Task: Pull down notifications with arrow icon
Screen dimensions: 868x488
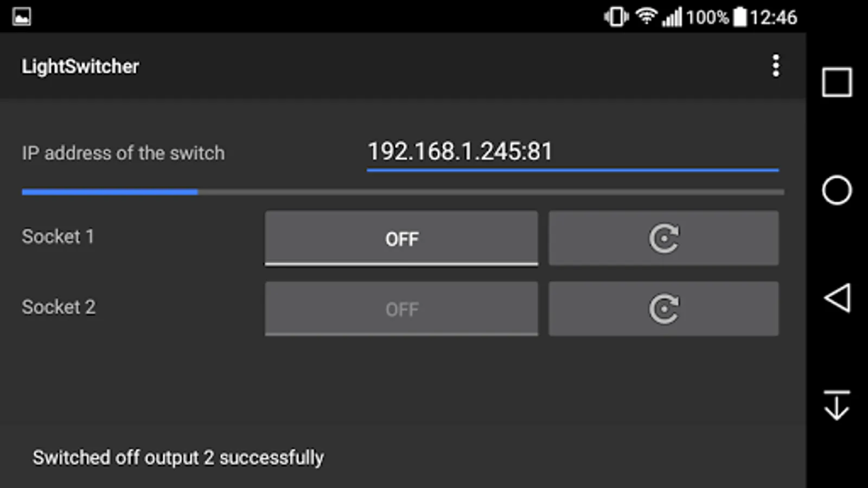Action: point(837,406)
